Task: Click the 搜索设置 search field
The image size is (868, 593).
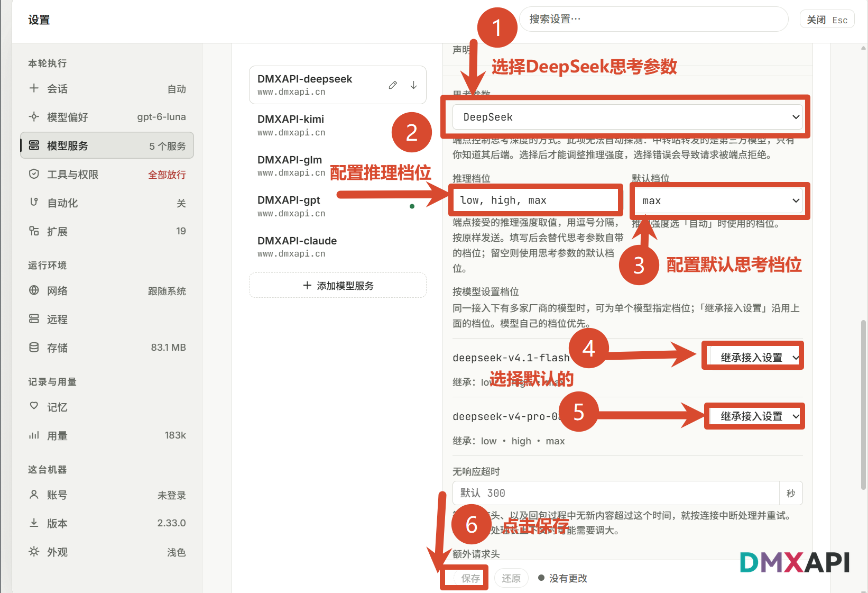Action: [654, 19]
